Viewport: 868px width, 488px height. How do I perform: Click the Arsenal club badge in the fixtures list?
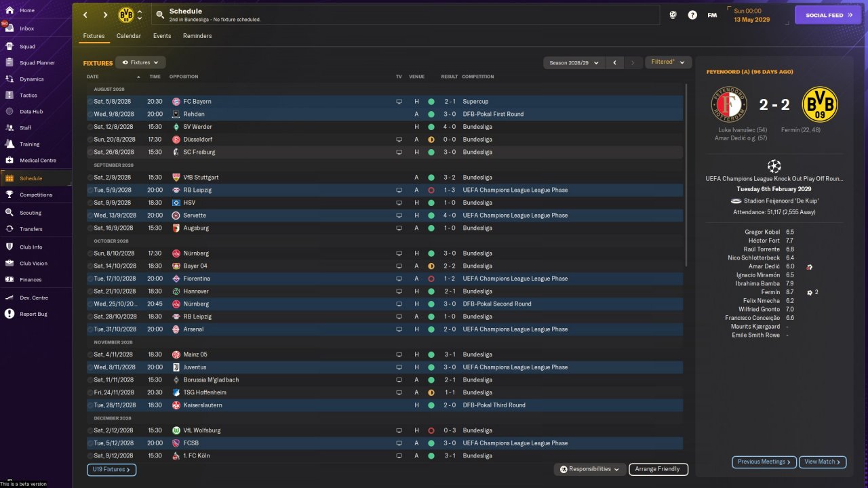click(176, 329)
